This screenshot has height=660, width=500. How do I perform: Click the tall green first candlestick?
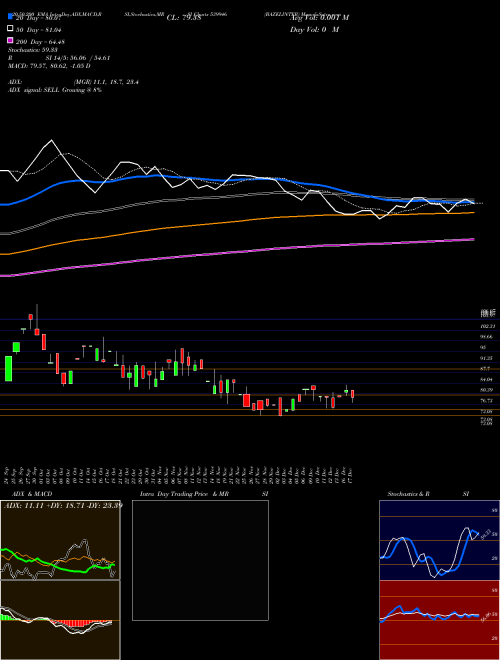8,369
